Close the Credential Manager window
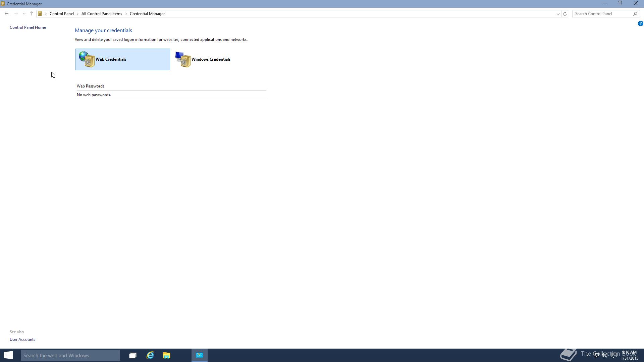This screenshot has width=644, height=362. coord(636,4)
